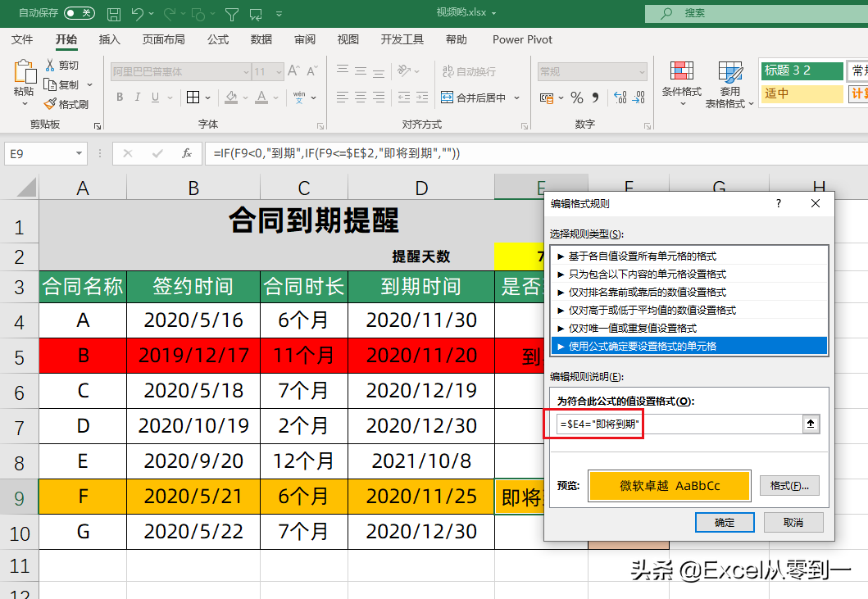Image resolution: width=868 pixels, height=599 pixels.
Task: Open the Name Box dropdown arrow
Action: 80,153
